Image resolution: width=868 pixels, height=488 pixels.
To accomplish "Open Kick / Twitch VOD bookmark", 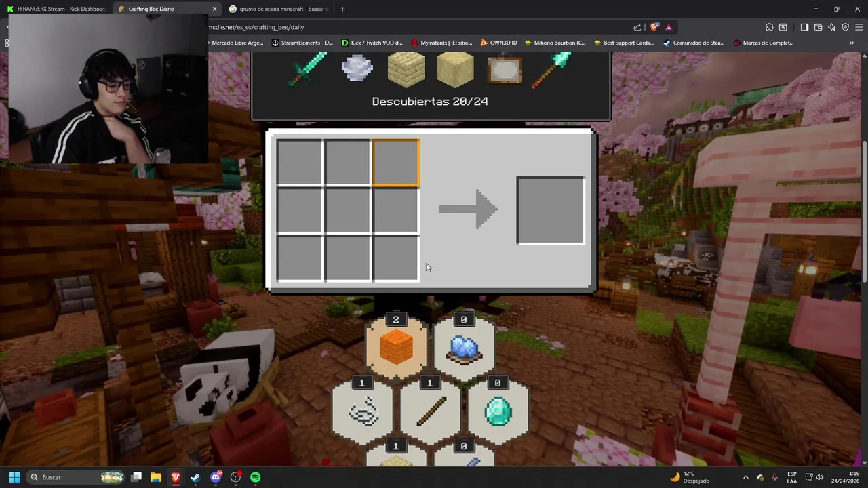I will [x=372, y=43].
